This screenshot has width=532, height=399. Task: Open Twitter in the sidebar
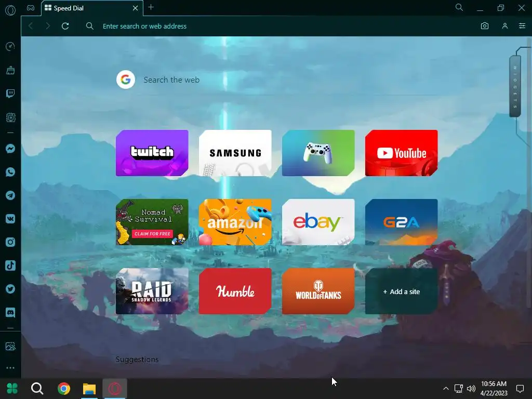pos(10,289)
